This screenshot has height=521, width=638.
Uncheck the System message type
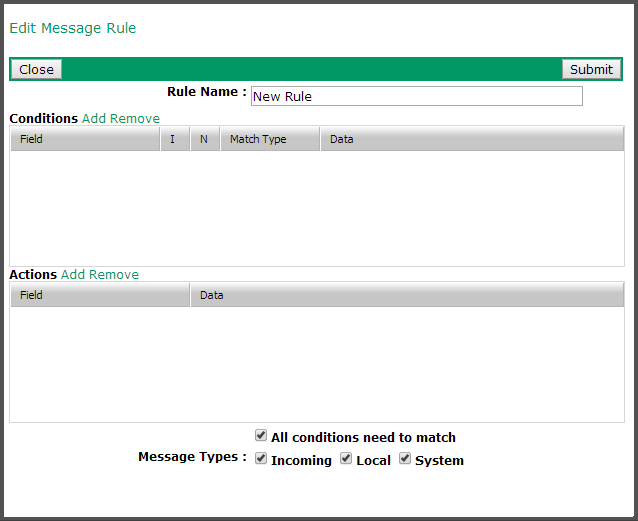(405, 458)
